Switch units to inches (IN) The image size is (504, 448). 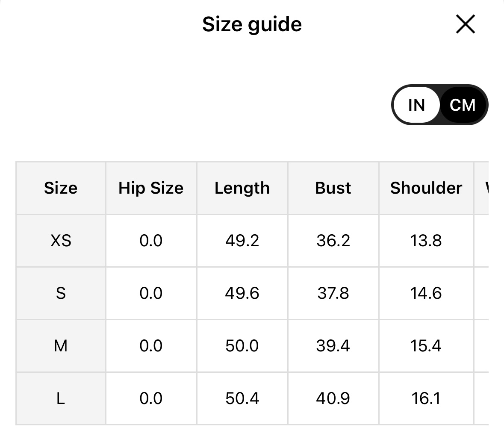pos(416,105)
